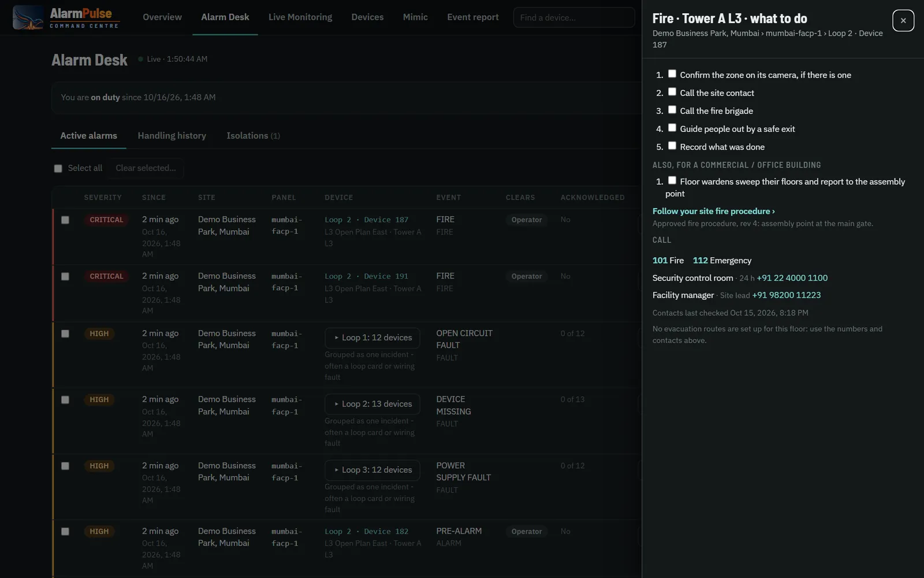Open the Overview page

click(162, 17)
